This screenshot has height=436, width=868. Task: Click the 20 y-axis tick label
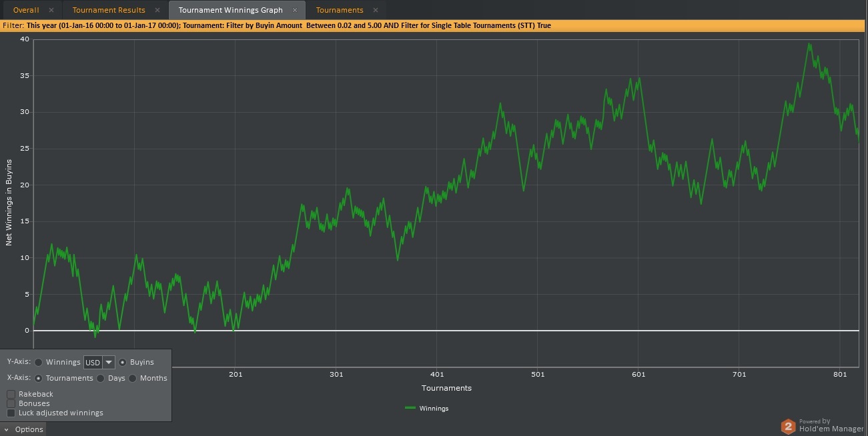tap(25, 185)
